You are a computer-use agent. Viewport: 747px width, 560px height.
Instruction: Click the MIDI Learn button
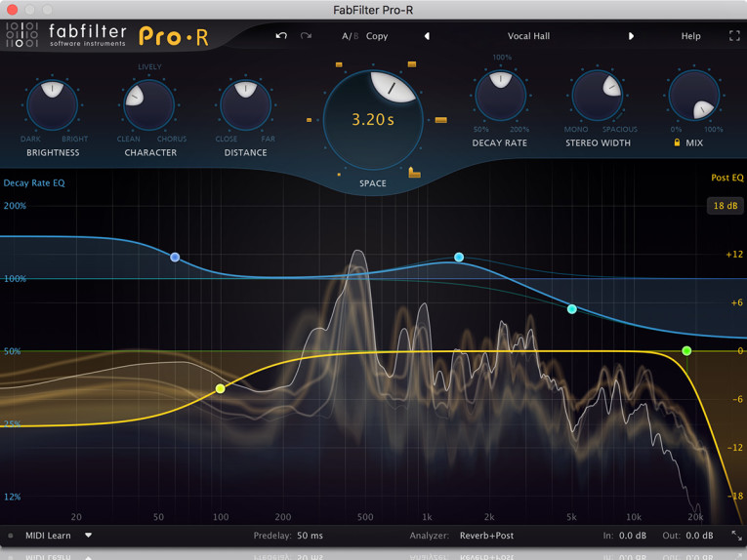pos(48,536)
